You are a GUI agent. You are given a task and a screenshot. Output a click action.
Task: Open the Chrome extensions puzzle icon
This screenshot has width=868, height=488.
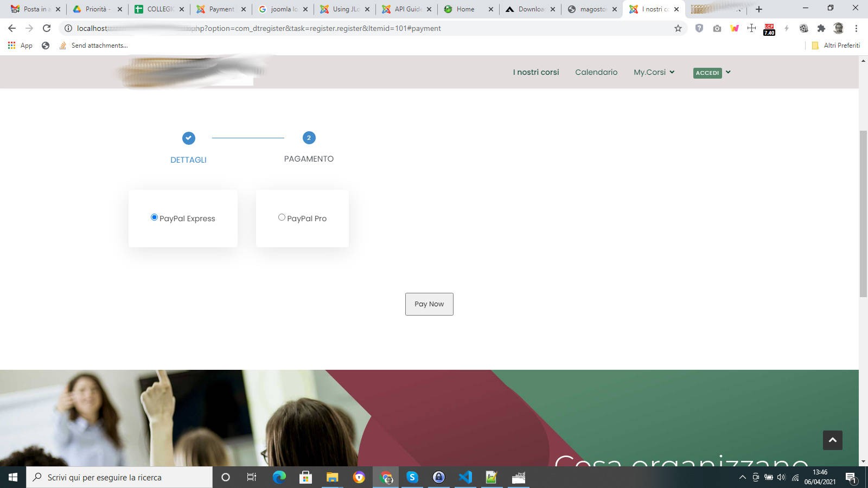click(x=821, y=28)
